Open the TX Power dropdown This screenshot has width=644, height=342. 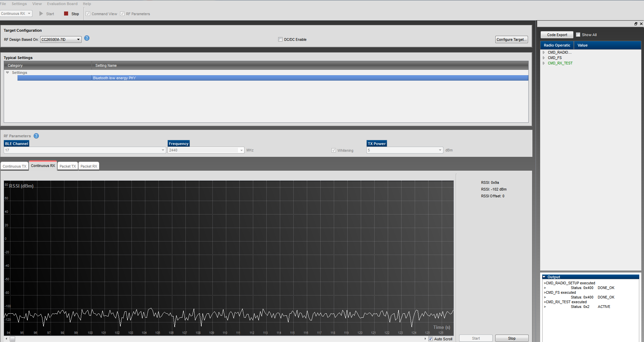(x=405, y=150)
